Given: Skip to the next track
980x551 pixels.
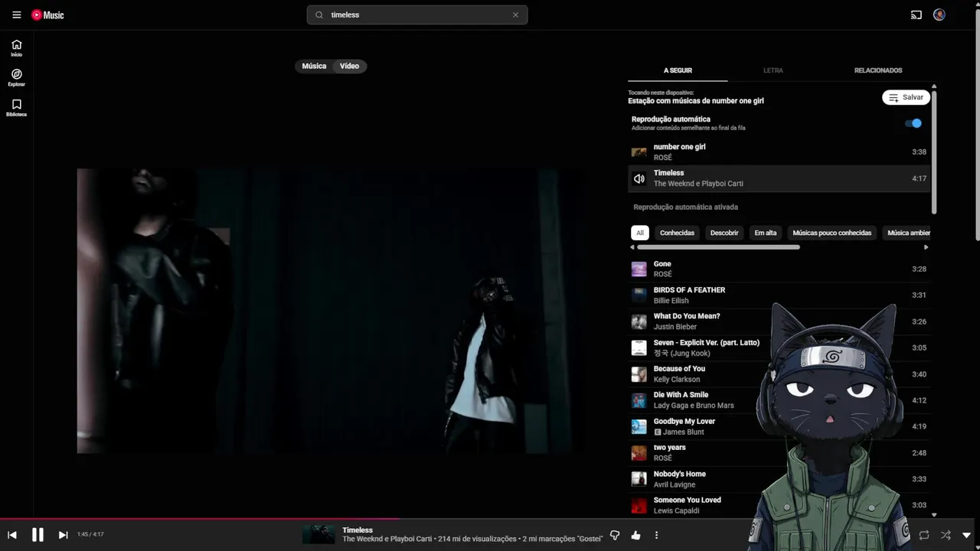Looking at the screenshot, I should pos(63,535).
